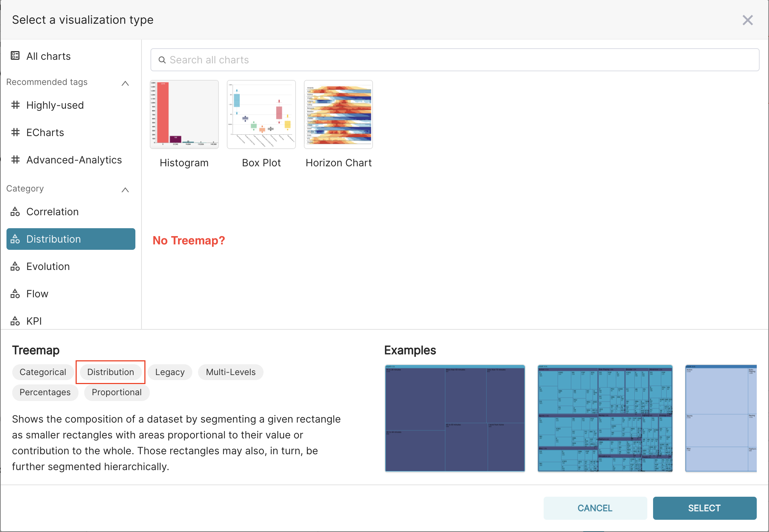Click the Flow category shapes icon

click(15, 293)
